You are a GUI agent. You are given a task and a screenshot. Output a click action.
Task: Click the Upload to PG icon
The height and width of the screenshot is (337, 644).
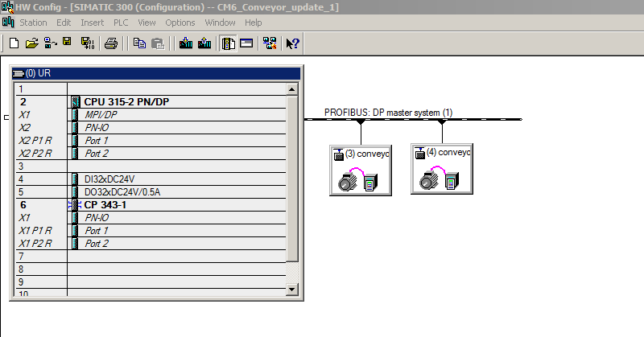tap(204, 43)
